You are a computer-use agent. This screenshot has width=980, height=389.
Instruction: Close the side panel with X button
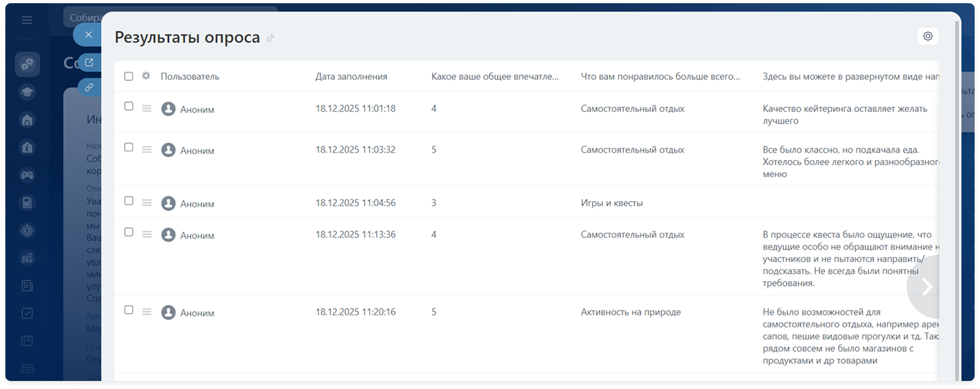click(88, 35)
